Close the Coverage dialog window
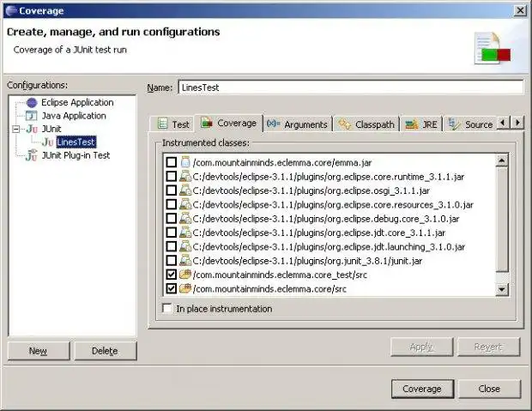 [x=520, y=11]
